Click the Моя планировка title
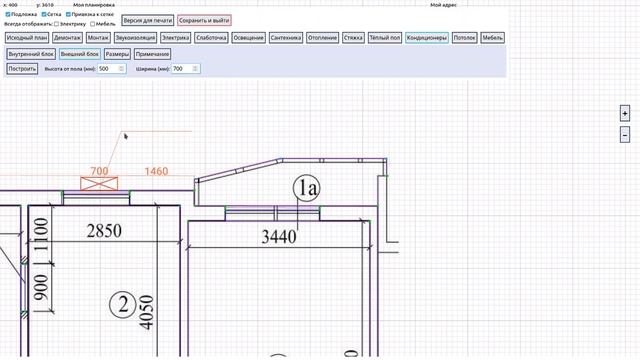The height and width of the screenshot is (360, 640). [94, 5]
